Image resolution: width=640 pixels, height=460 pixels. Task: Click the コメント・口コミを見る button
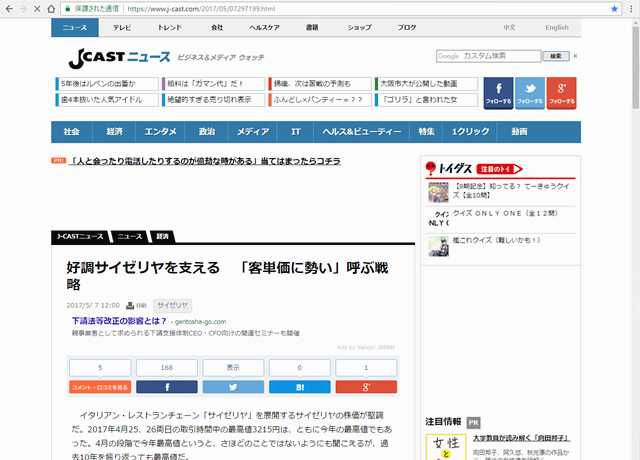pos(99,386)
